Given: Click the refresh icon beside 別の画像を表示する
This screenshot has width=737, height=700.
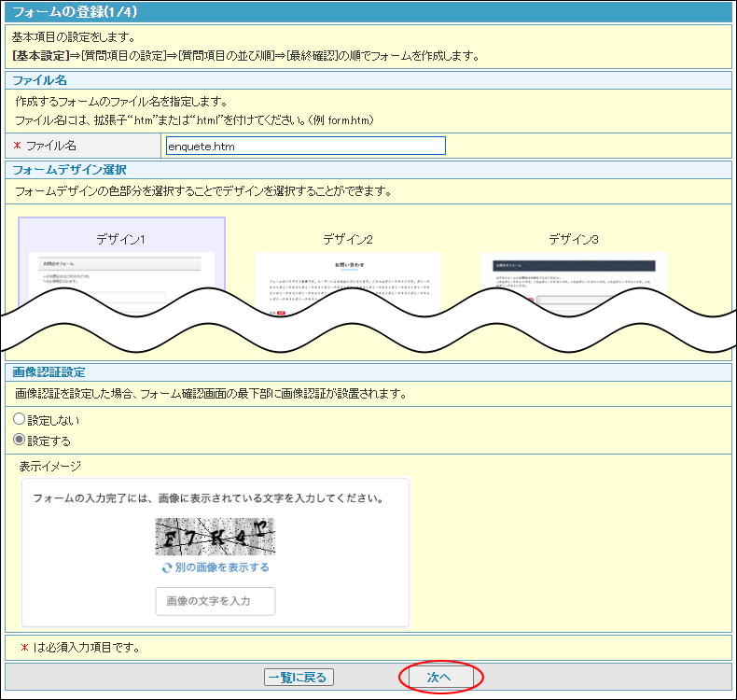Looking at the screenshot, I should 167,567.
